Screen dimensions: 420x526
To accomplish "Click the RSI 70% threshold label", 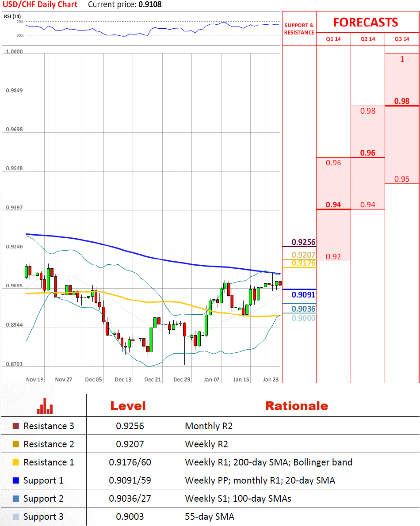I will (x=20, y=22).
